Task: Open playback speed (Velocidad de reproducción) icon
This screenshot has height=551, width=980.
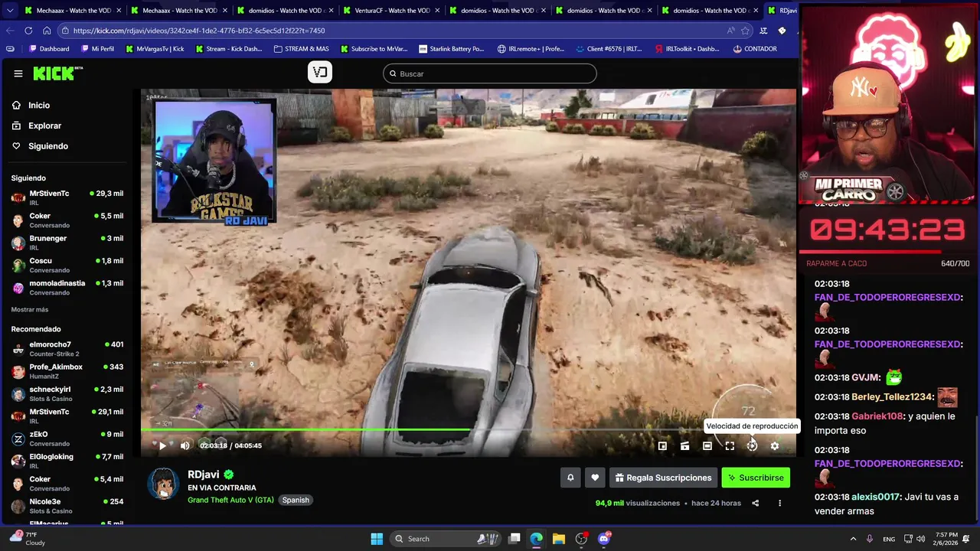Action: (752, 445)
